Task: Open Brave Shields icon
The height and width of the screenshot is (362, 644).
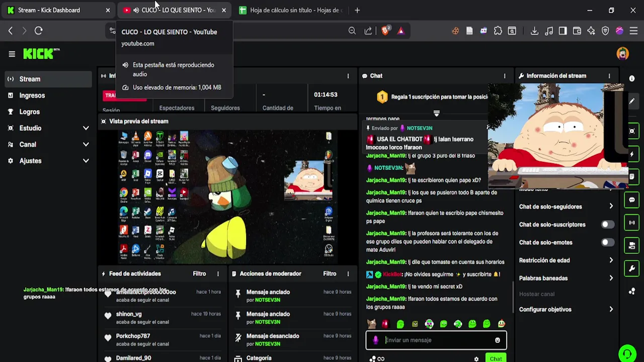Action: (x=385, y=31)
